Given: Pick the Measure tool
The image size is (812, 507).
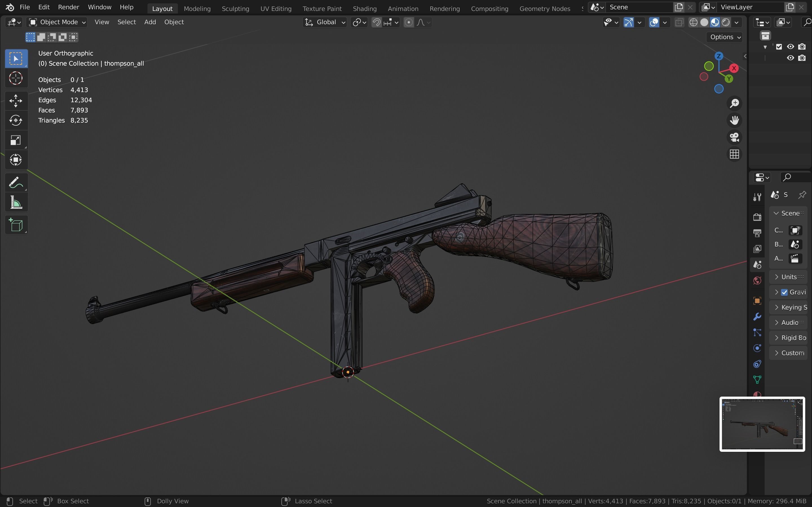Looking at the screenshot, I should point(16,203).
